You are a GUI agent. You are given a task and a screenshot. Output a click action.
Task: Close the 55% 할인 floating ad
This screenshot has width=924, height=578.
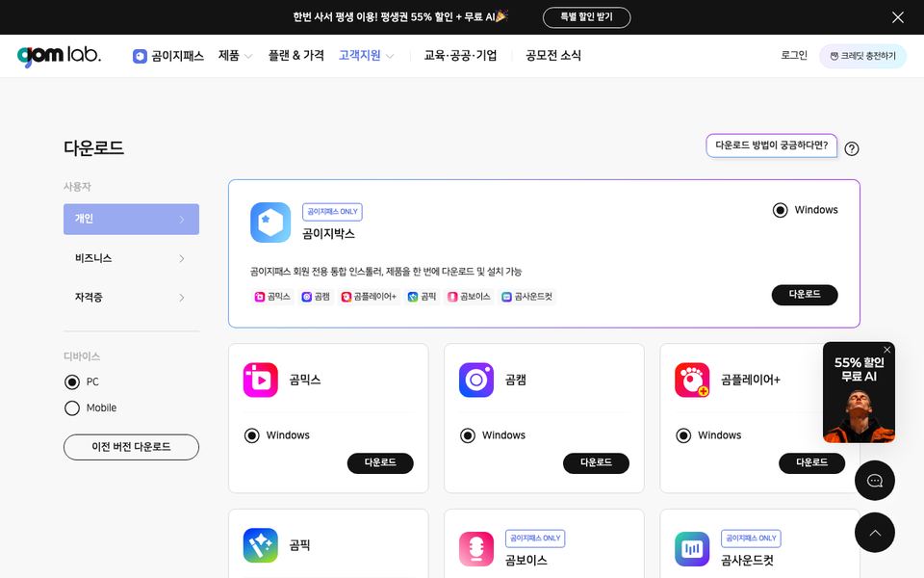886,350
